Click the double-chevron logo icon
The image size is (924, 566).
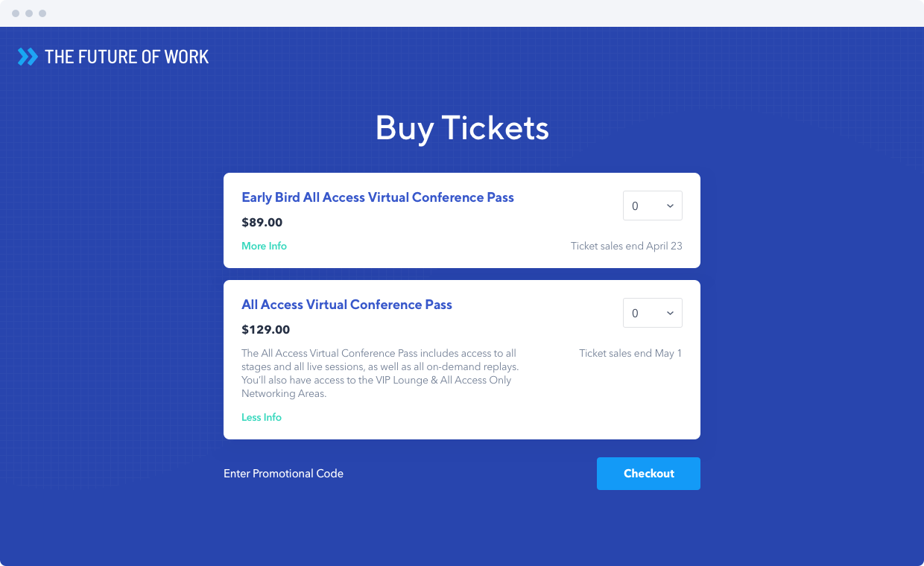(x=28, y=57)
